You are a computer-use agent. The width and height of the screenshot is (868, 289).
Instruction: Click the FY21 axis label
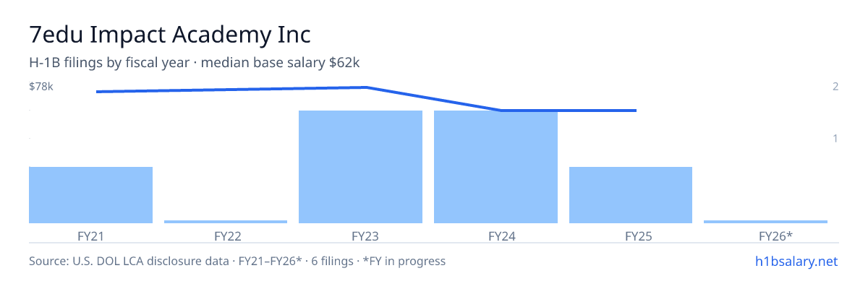click(x=90, y=236)
